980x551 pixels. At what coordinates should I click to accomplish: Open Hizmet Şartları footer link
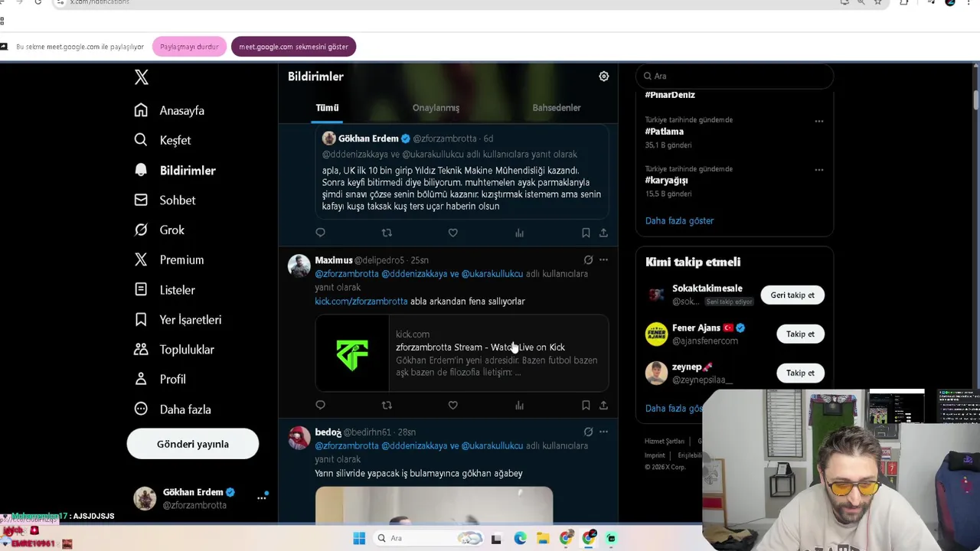coord(664,442)
